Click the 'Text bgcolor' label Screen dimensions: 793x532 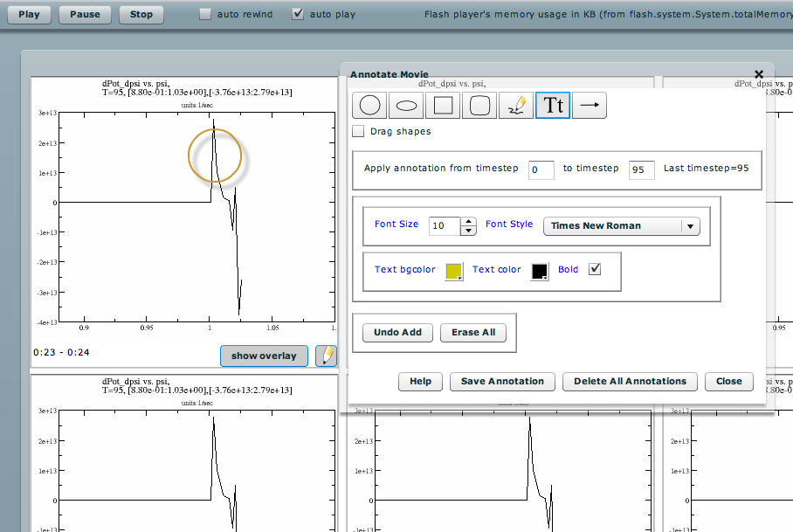click(404, 270)
